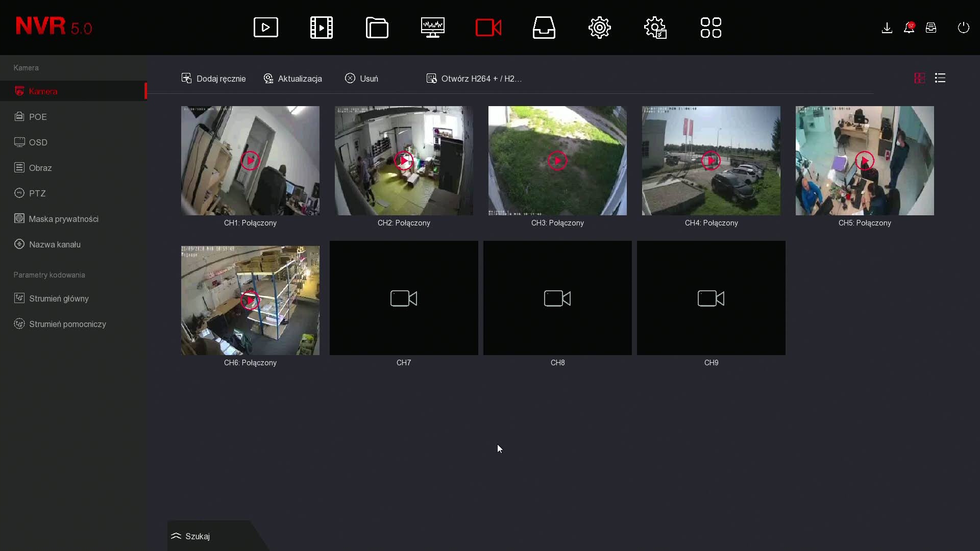Open the four-squares apps icon

pos(711,28)
